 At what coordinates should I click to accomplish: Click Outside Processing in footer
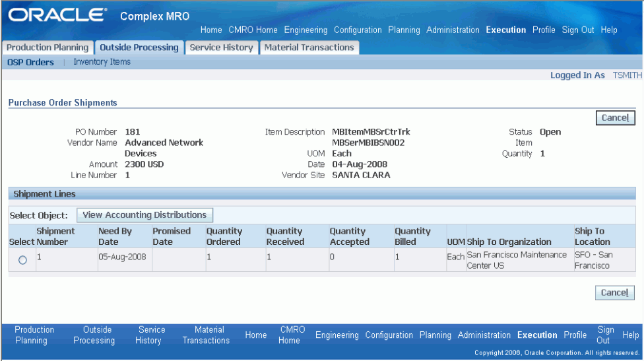coord(95,335)
